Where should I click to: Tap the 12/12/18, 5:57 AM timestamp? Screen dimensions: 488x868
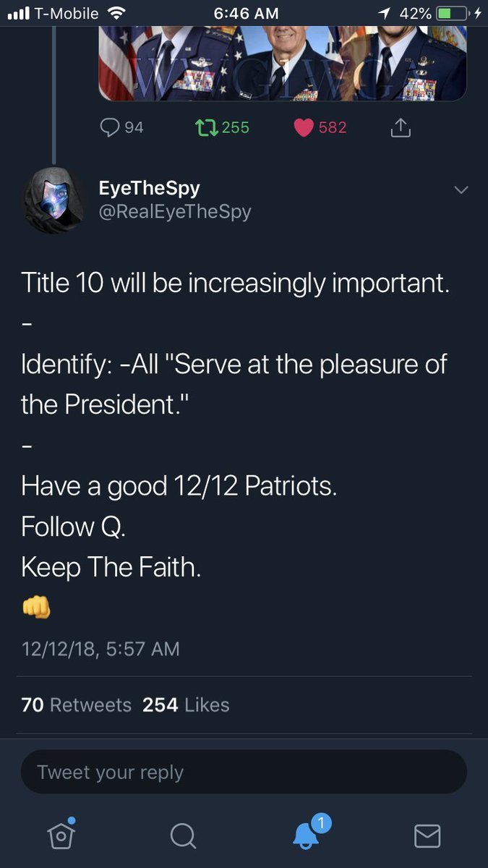pos(100,648)
